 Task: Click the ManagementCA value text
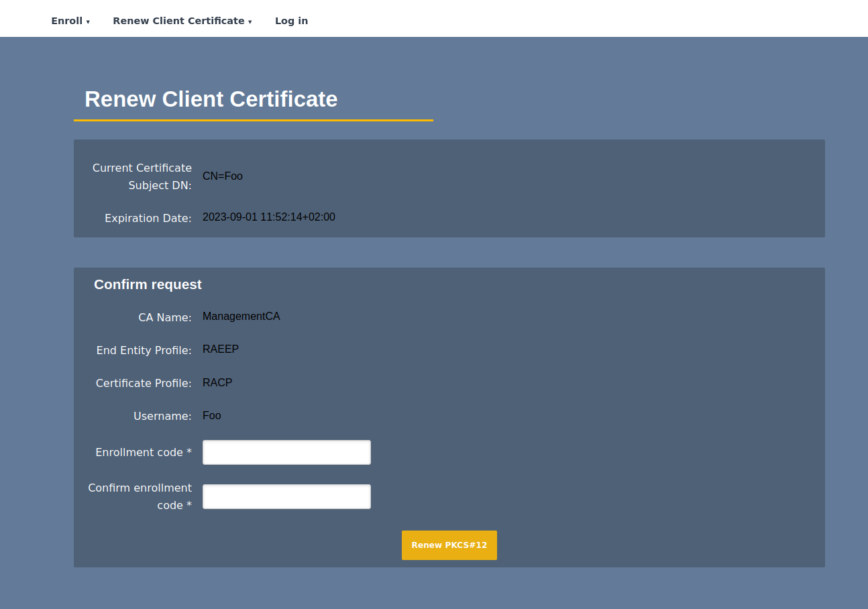[241, 317]
